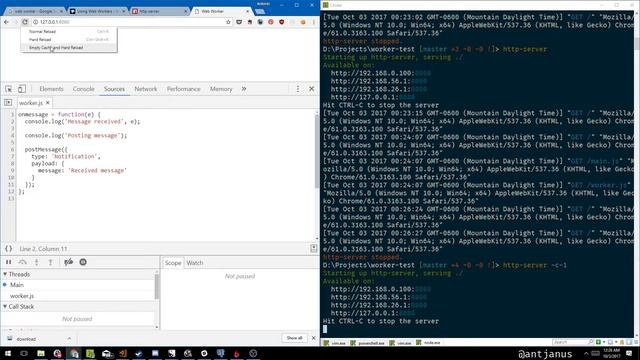640x360 pixels.
Task: Click the address bar URL field
Action: [131, 22]
